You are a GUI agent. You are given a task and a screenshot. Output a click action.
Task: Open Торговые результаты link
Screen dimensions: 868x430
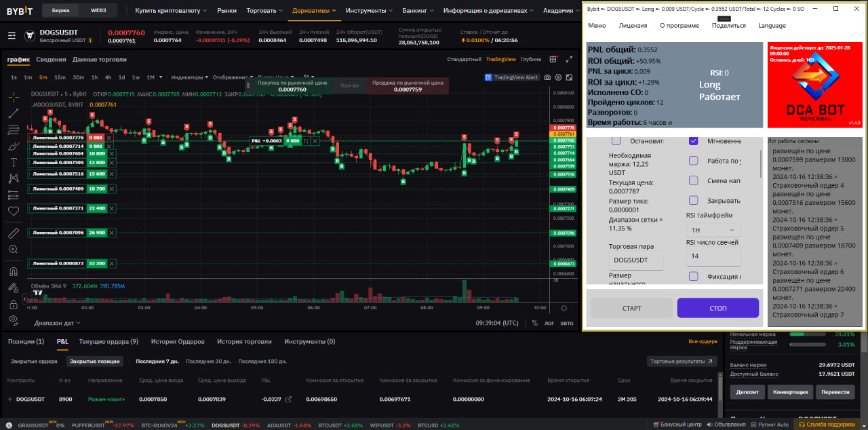682,361
